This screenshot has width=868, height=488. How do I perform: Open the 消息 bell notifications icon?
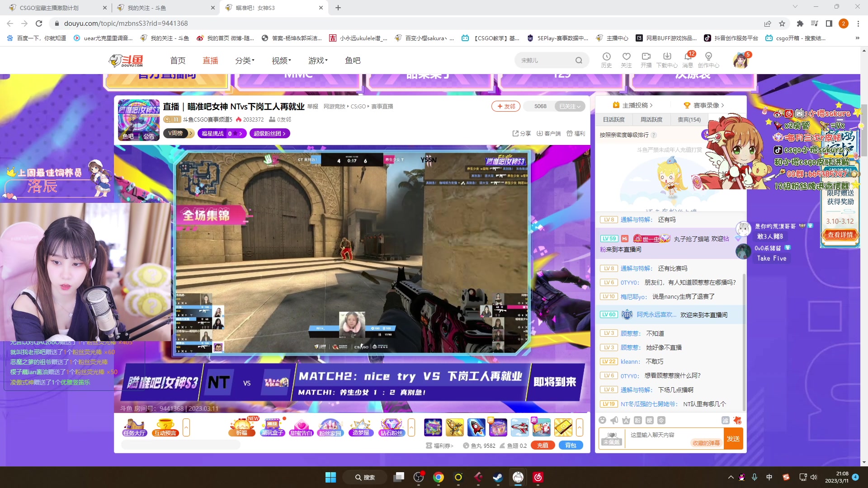688,60
